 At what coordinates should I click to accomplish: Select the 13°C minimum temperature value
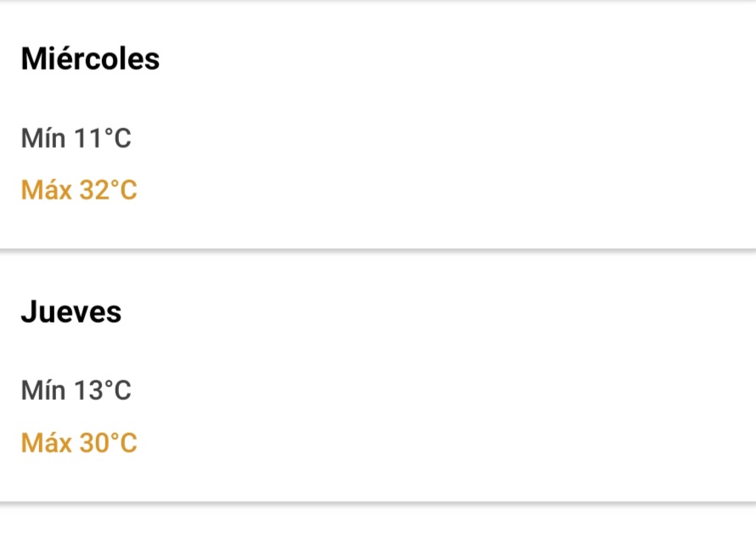[x=102, y=390]
